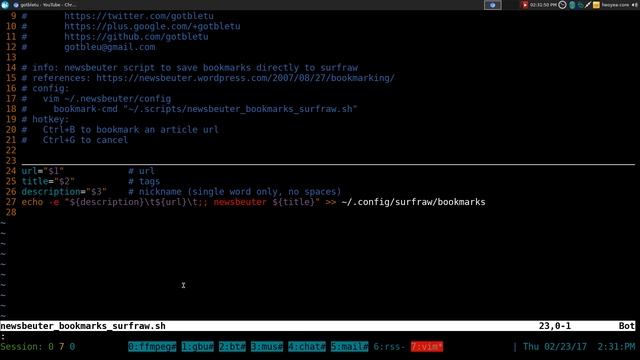640x360 pixels.
Task: Click the '# nickname (single word only, no spaces)' comment
Action: [x=235, y=191]
